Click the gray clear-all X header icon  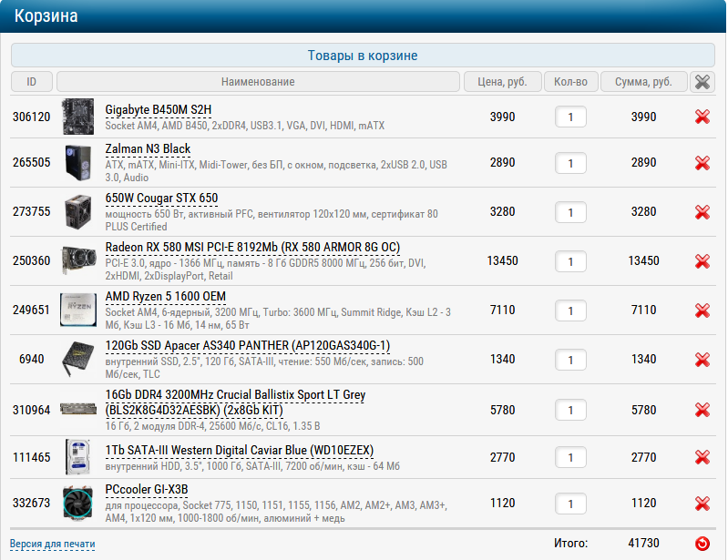tap(702, 82)
